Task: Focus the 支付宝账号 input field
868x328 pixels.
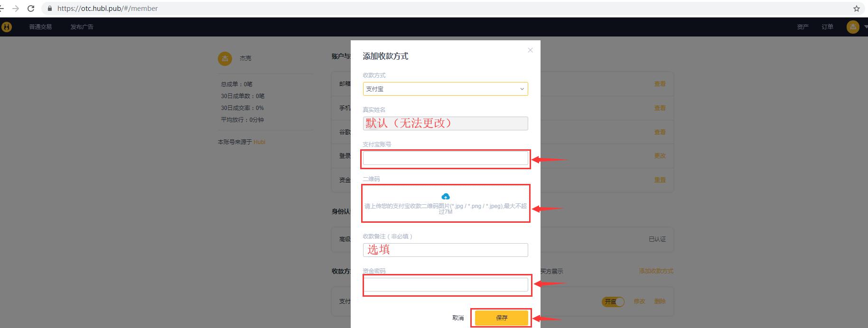Action: pyautogui.click(x=445, y=158)
